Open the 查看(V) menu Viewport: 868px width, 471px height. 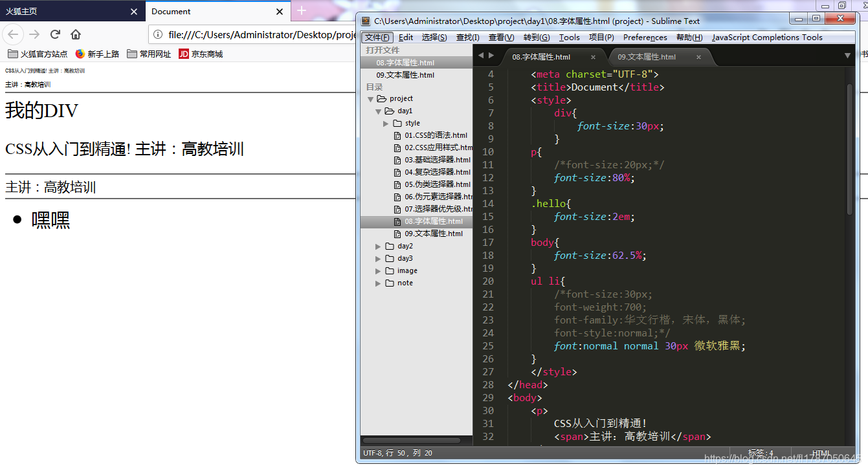[x=502, y=38]
